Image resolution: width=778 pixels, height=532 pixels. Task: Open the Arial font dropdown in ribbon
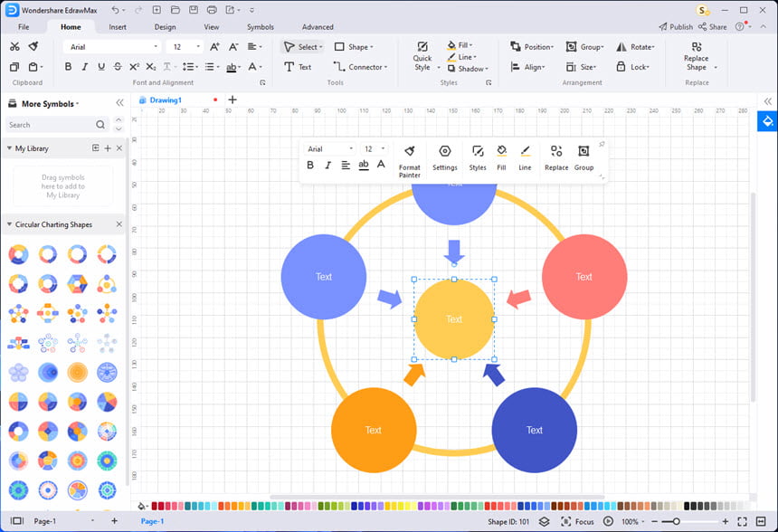click(112, 47)
